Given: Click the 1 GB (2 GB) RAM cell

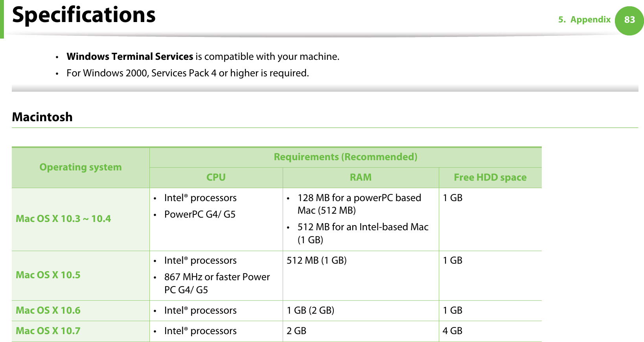Looking at the screenshot, I should click(311, 311).
